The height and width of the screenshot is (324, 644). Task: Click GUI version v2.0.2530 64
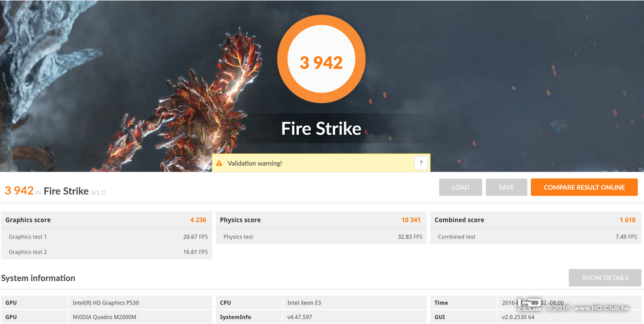click(518, 317)
